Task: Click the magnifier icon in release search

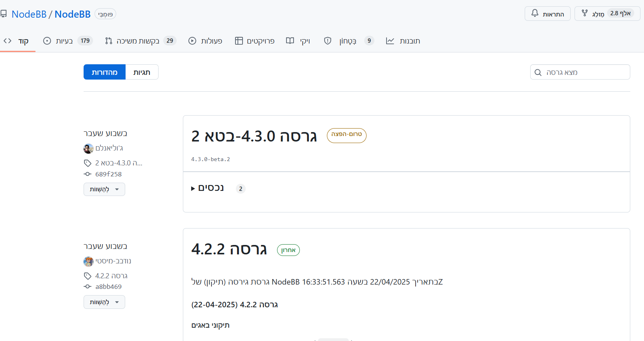Action: 538,73
